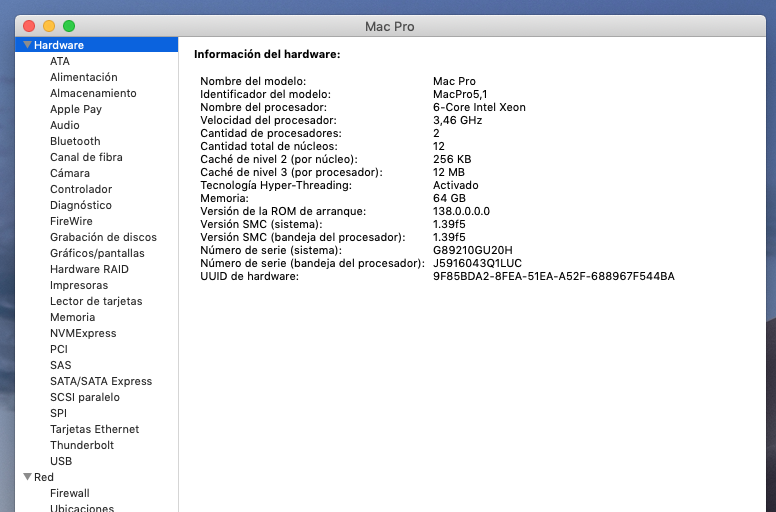Click boot ROM version '138.0.0.0.0'

[461, 211]
